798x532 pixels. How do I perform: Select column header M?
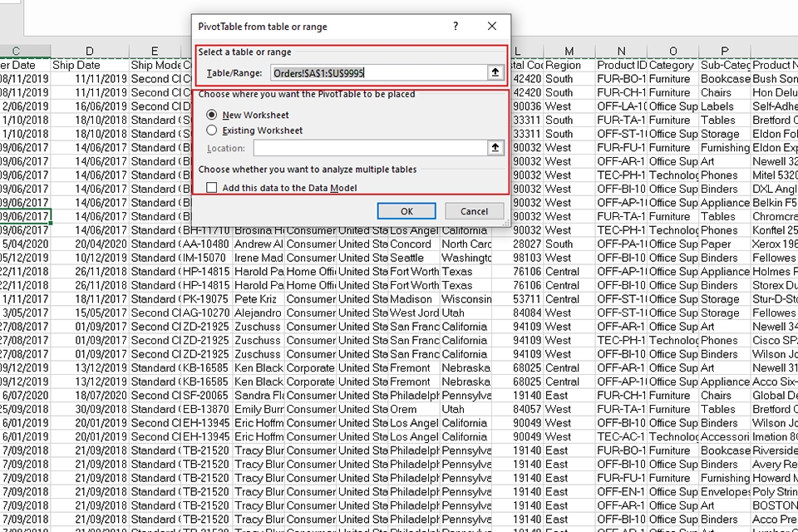pyautogui.click(x=569, y=51)
